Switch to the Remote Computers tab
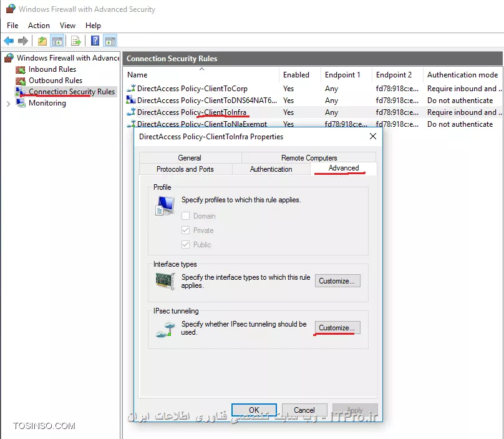 tap(309, 158)
